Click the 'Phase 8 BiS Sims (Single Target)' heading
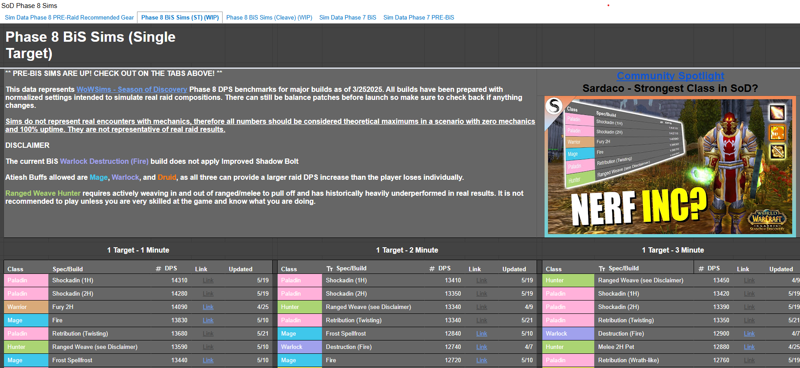This screenshot has height=368, width=800. 90,45
